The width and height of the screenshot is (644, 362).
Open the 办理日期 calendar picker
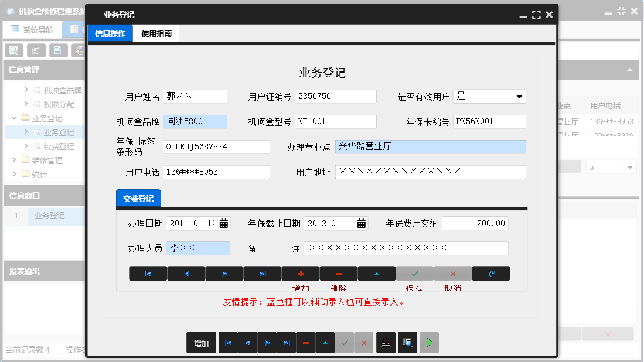(224, 223)
